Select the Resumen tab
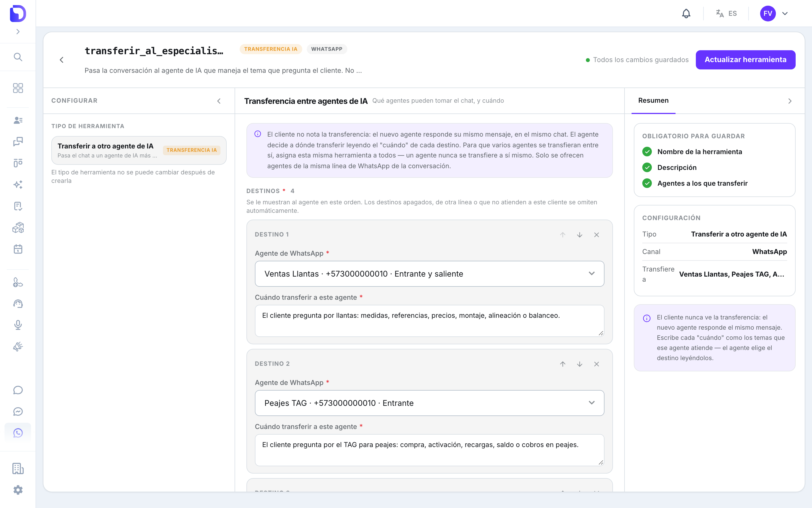The height and width of the screenshot is (508, 812). (653, 100)
